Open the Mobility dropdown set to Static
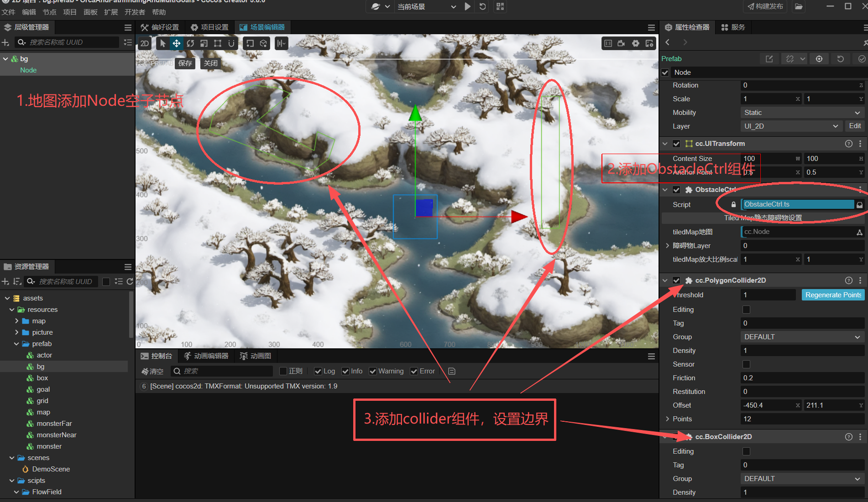The width and height of the screenshot is (868, 502). pos(801,113)
